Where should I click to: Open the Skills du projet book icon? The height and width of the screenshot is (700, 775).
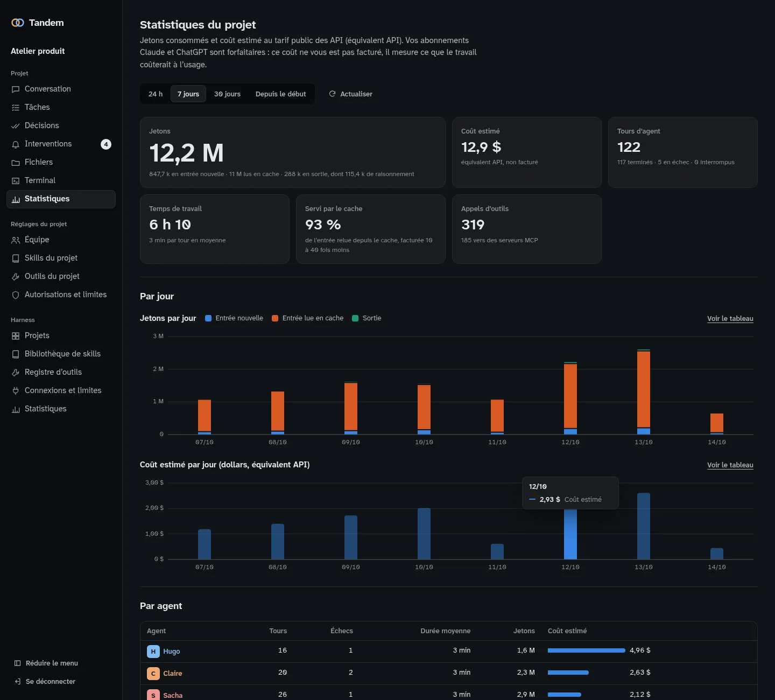tap(16, 258)
